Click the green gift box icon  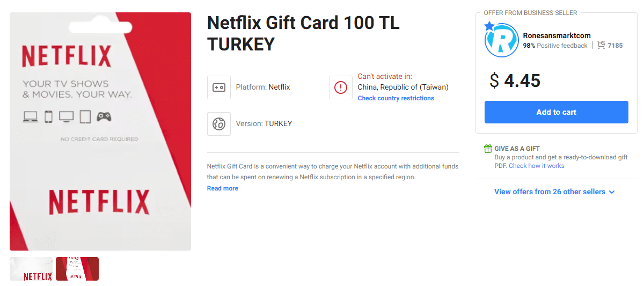click(488, 149)
